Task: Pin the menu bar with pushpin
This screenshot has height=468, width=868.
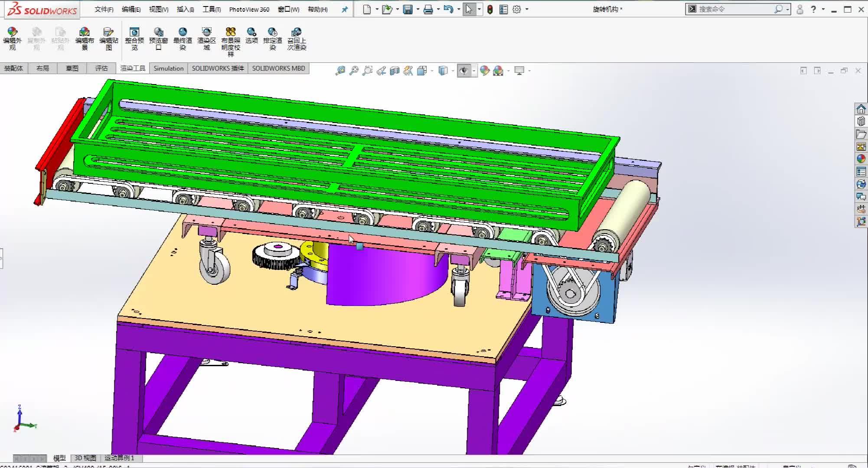Action: [345, 10]
